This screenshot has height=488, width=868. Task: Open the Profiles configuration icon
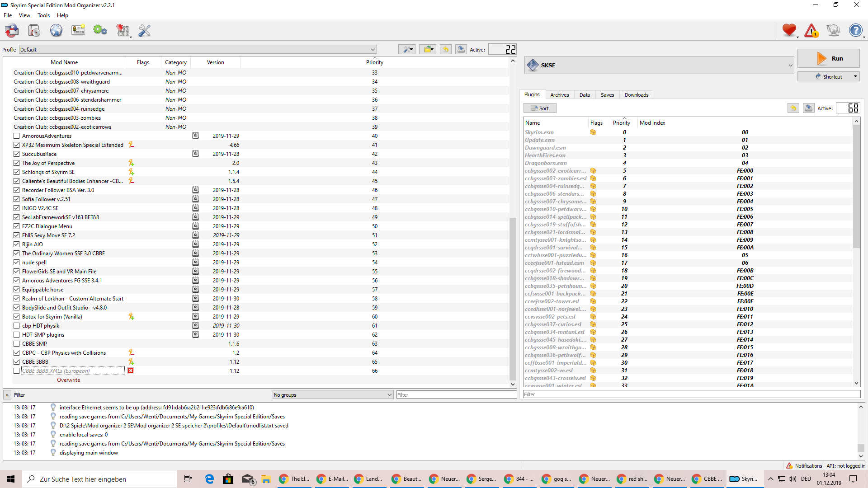point(78,31)
